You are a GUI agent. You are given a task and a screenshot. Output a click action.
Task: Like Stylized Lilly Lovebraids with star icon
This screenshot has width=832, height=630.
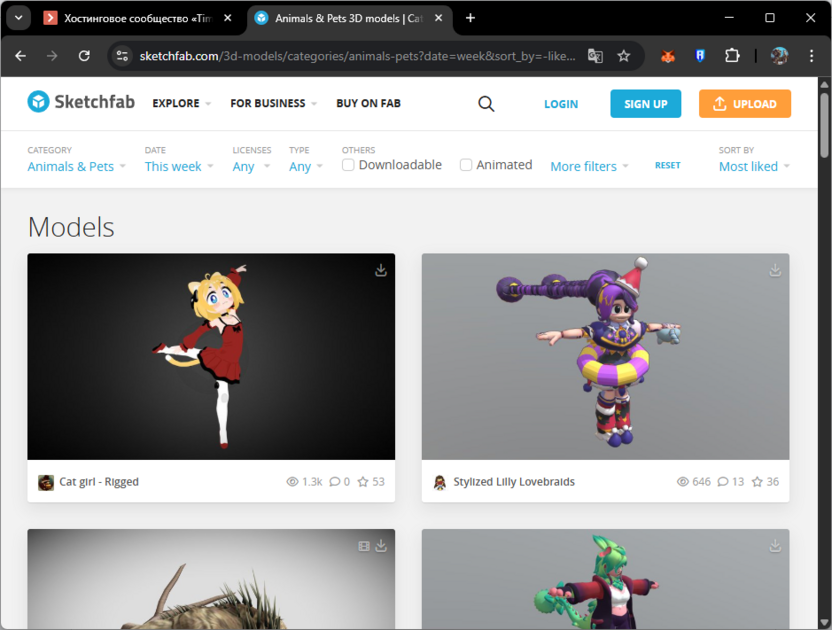click(x=757, y=482)
